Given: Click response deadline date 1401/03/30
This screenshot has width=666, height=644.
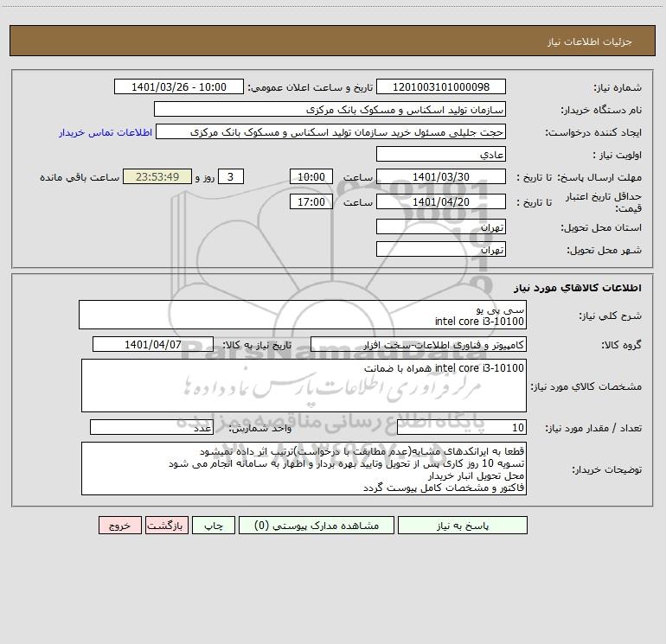Looking at the screenshot, I should (441, 177).
